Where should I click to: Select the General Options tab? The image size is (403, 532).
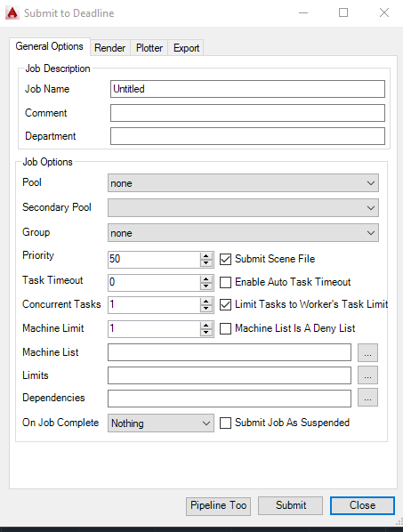[x=50, y=46]
